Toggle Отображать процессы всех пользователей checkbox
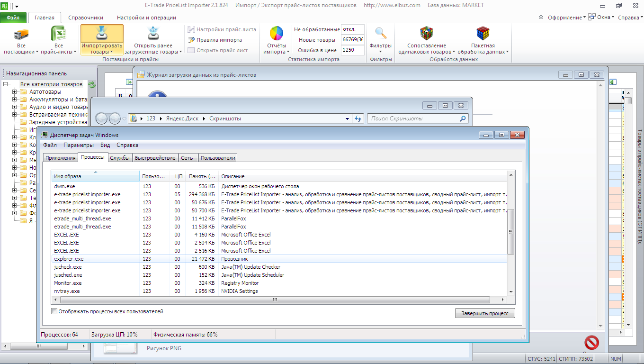Image resolution: width=644 pixels, height=364 pixels. click(x=54, y=311)
